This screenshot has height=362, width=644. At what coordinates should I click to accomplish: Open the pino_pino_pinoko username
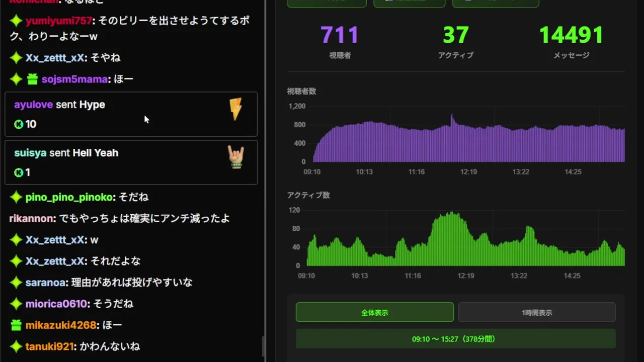(x=69, y=197)
